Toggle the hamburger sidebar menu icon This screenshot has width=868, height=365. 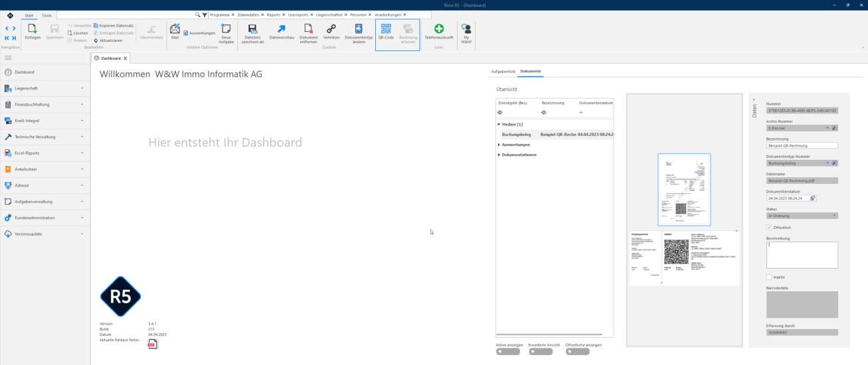(x=8, y=58)
